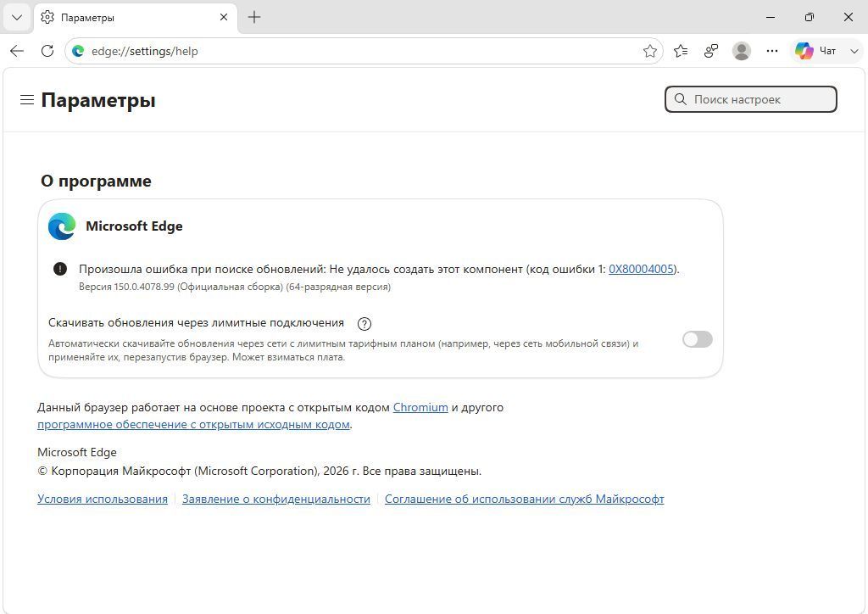Open the profile avatar icon
This screenshot has width=868, height=614.
741,51
